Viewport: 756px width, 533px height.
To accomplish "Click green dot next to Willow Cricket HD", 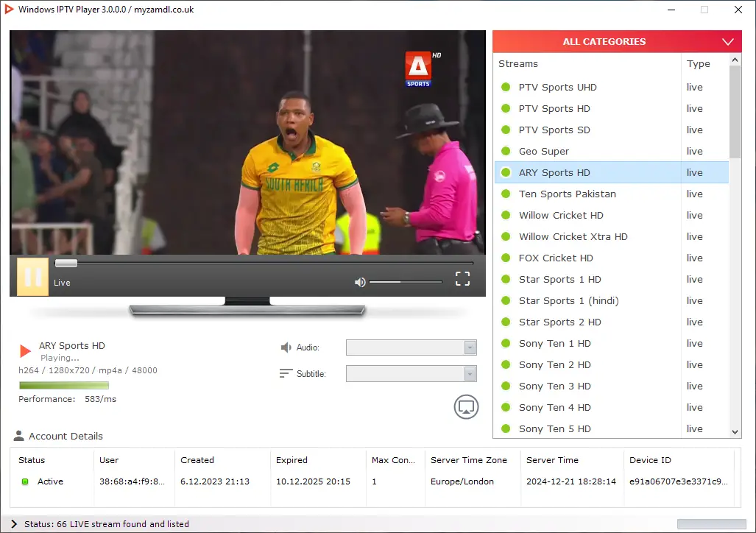I will pos(506,215).
